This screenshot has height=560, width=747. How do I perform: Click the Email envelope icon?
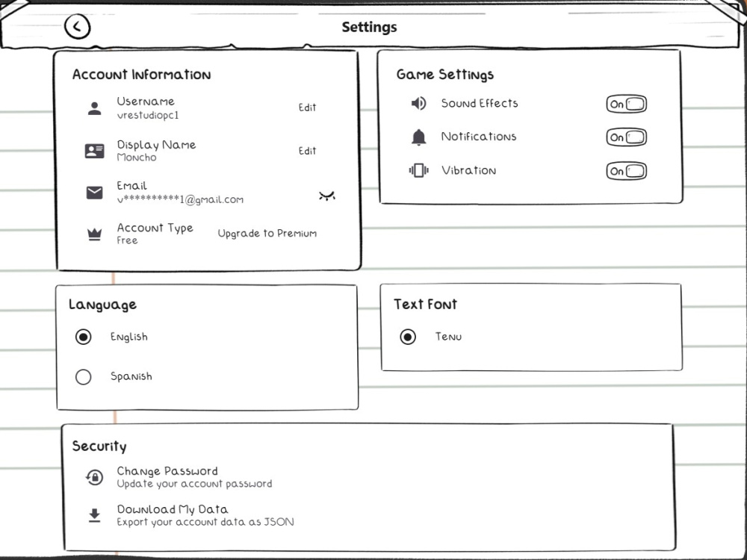[94, 193]
